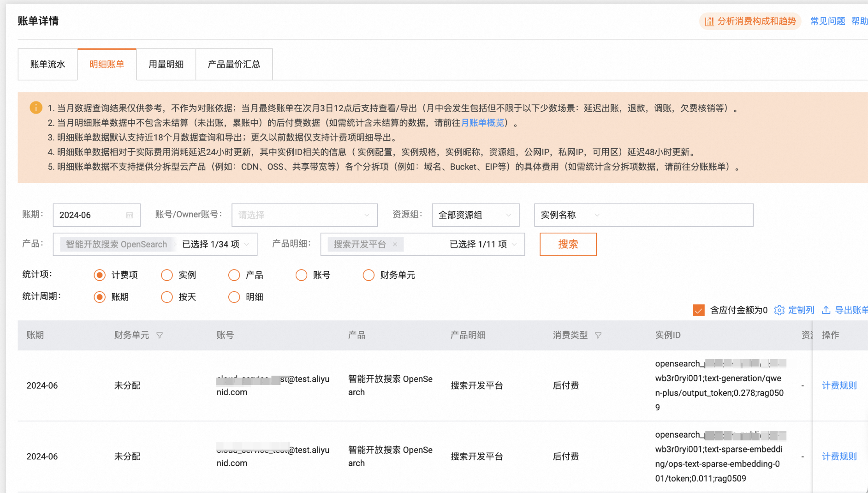The width and height of the screenshot is (868, 493).
Task: Choose 账期 as the statistics period
Action: click(x=100, y=297)
